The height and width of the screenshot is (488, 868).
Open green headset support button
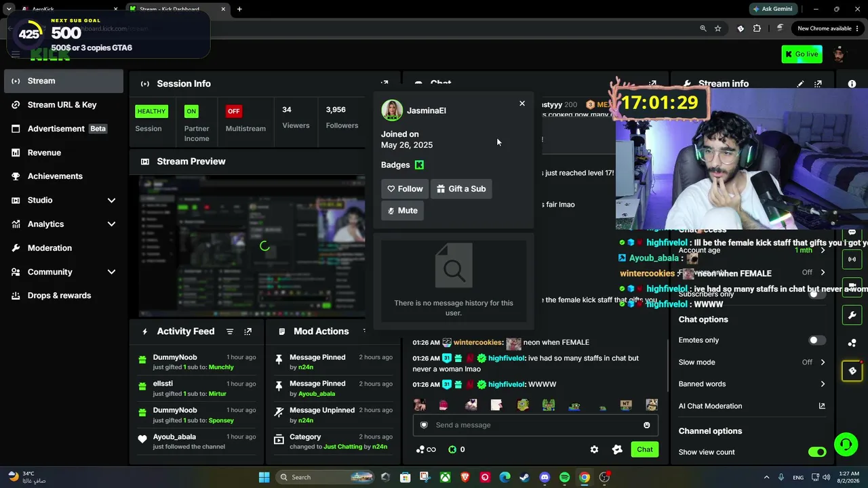click(x=846, y=445)
